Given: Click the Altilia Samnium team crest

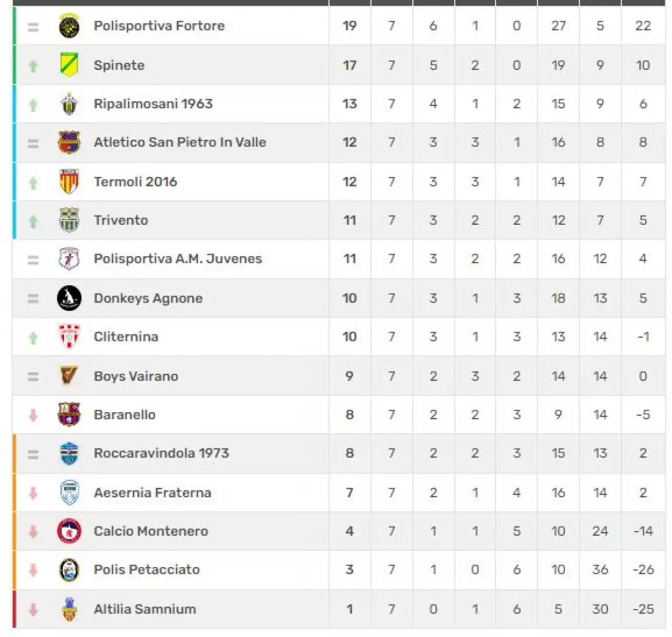Looking at the screenshot, I should coord(69,609).
